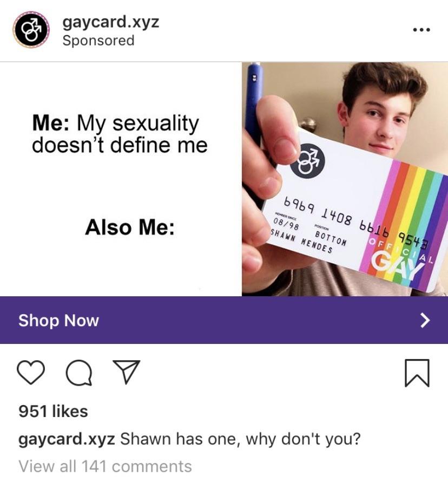Save the post with the bookmark icon

tap(417, 373)
